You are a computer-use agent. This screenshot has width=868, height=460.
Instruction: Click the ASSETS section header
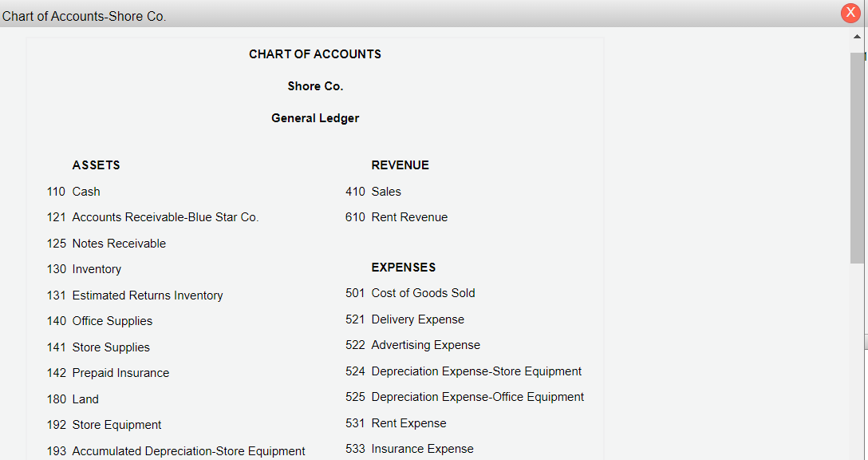tap(96, 165)
